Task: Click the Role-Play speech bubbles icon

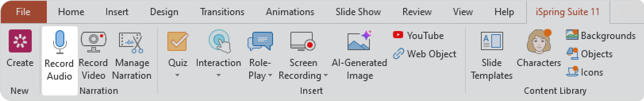Action: (x=260, y=41)
